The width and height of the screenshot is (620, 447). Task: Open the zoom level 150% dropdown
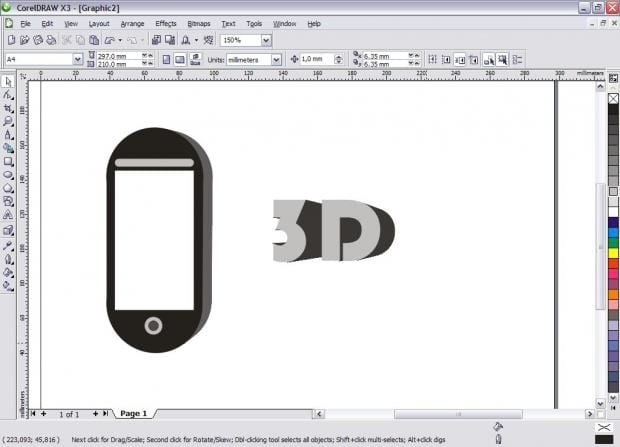click(266, 40)
